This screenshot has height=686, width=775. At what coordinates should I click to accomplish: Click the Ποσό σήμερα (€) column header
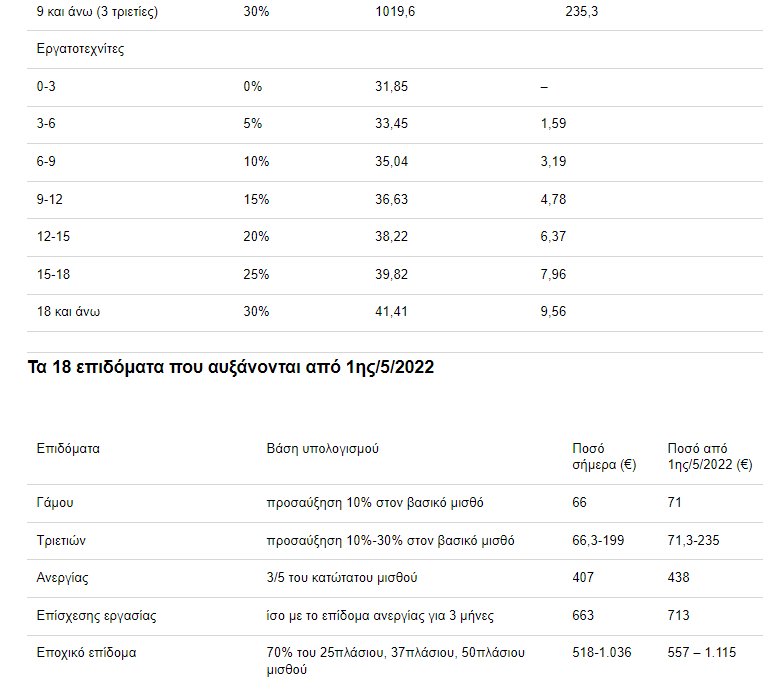point(604,457)
